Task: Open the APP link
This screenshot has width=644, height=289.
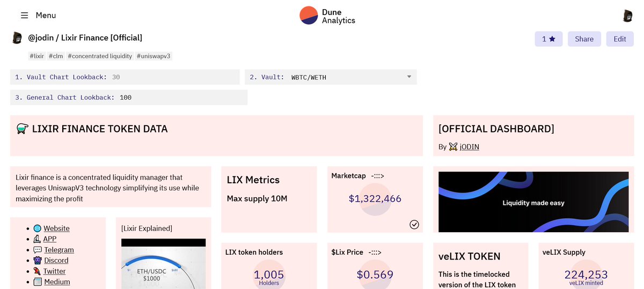Action: pos(49,239)
